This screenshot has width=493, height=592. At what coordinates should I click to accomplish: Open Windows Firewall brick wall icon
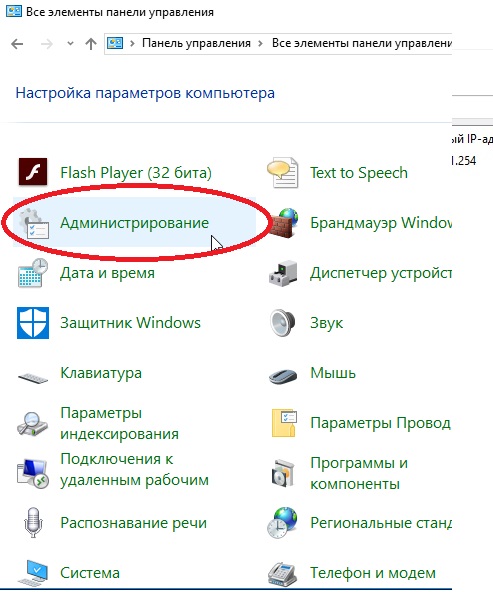coord(284,223)
